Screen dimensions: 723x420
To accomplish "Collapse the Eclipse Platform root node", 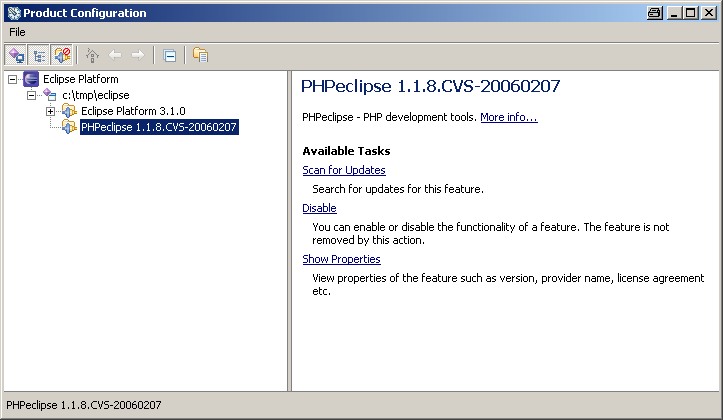I will 12,79.
